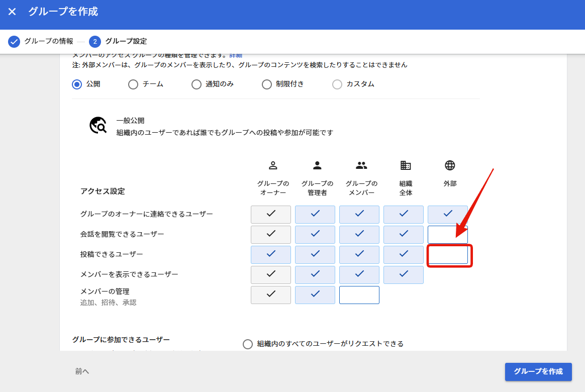Close the group creation dialog with X
This screenshot has height=392, width=585.
(x=12, y=12)
